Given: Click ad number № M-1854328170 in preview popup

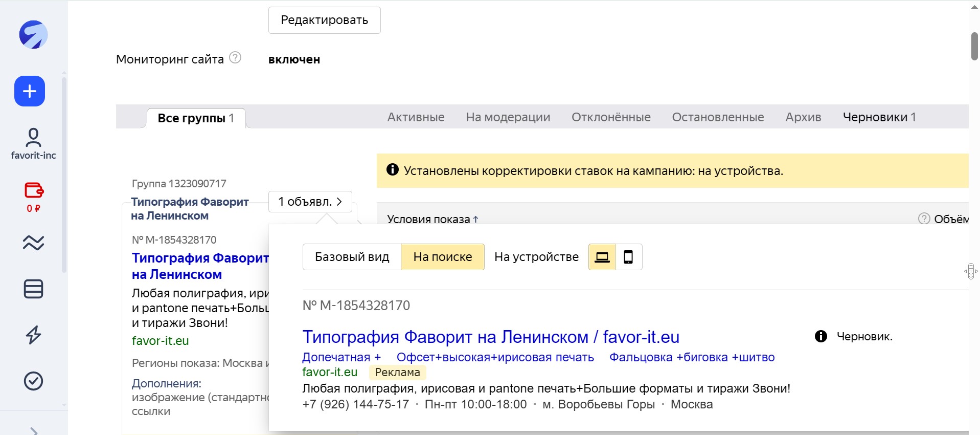Looking at the screenshot, I should click(356, 306).
